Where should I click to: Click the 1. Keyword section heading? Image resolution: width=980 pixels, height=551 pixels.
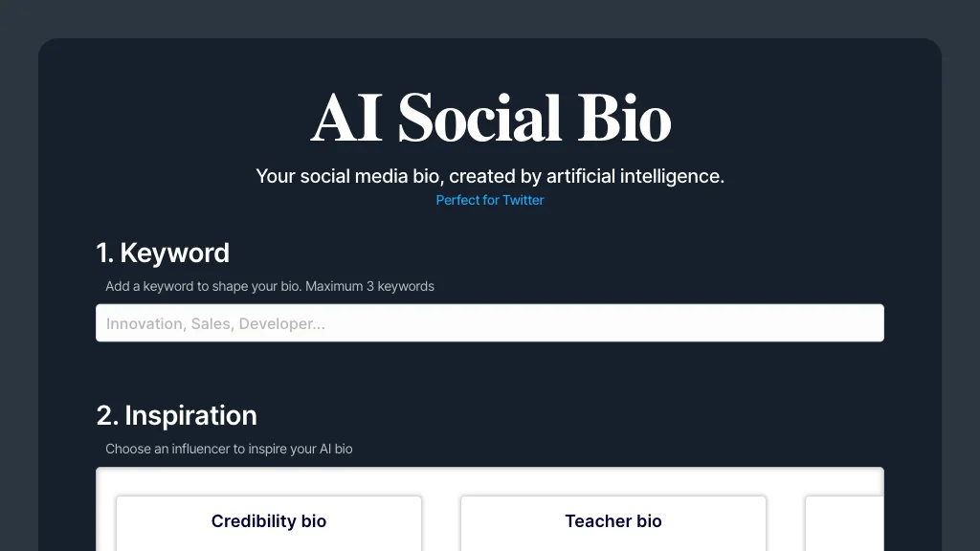point(163,253)
